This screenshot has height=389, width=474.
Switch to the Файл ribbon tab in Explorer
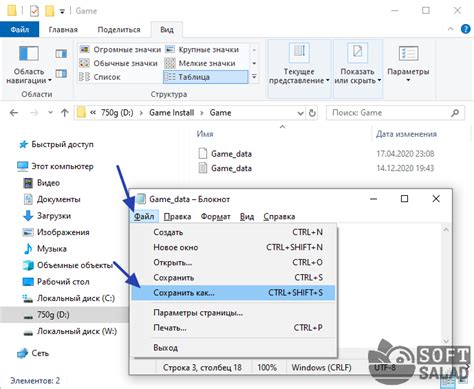point(20,29)
